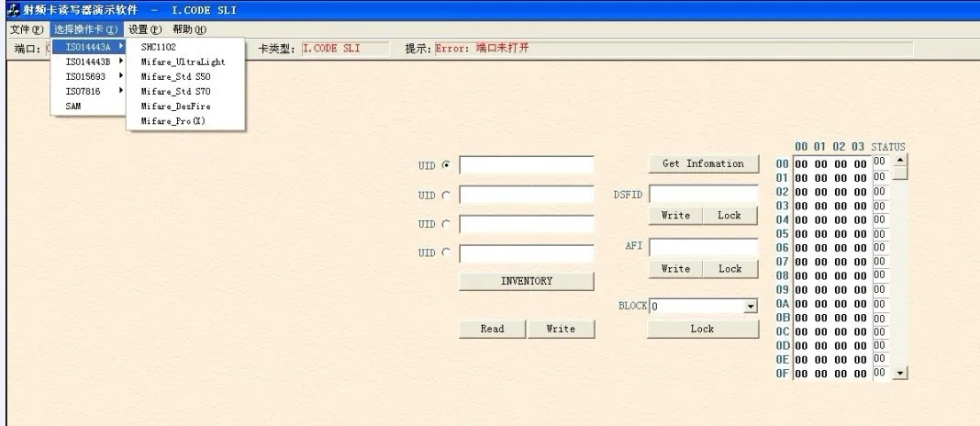Click the second UID input field
Image resolution: width=980 pixels, height=426 pixels.
pyautogui.click(x=527, y=195)
